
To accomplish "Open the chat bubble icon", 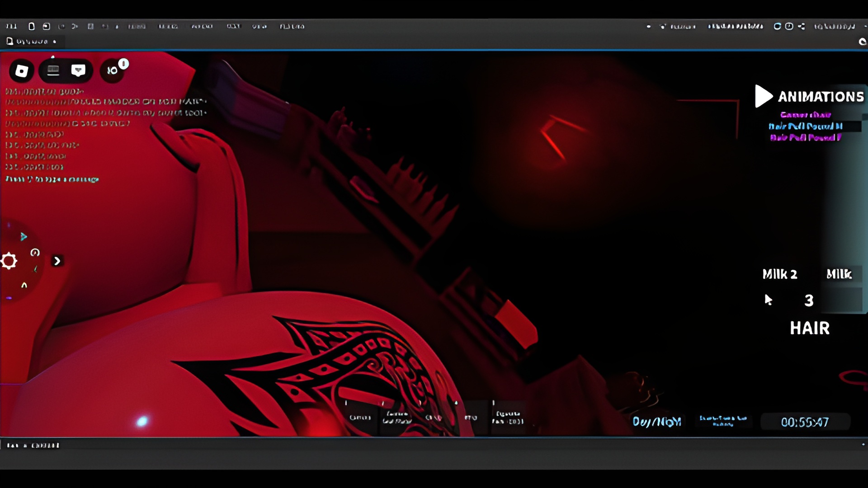I will pyautogui.click(x=78, y=70).
